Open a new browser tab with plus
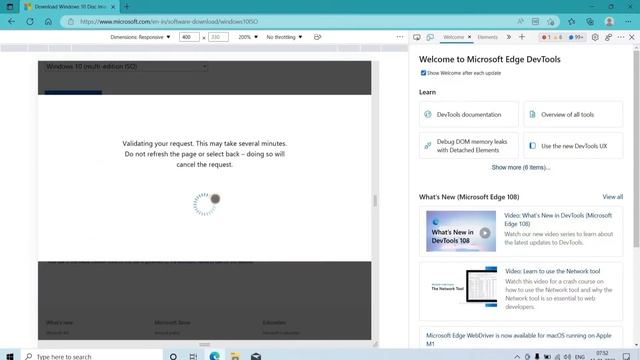Image resolution: width=640 pixels, height=360 pixels. [x=127, y=7]
